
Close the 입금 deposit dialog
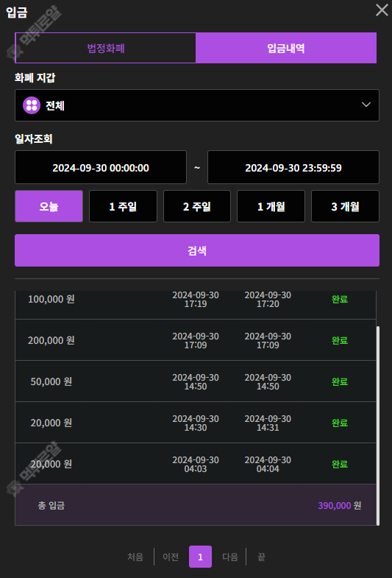[382, 10]
